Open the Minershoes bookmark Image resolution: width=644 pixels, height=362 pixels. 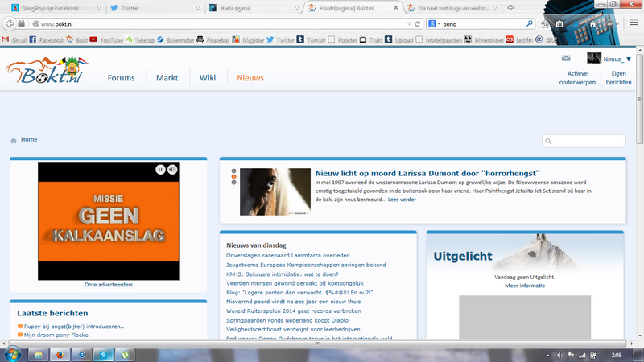click(x=484, y=39)
